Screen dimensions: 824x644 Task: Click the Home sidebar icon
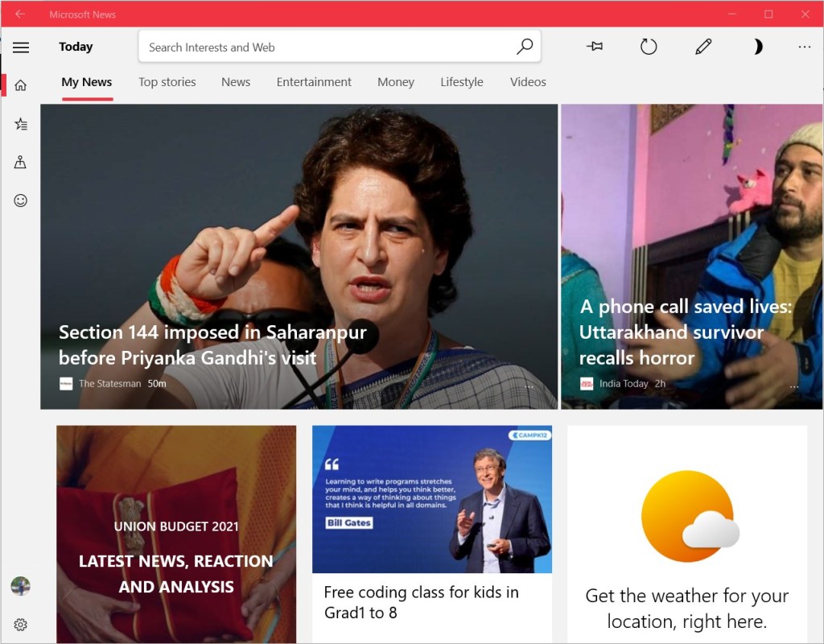pos(21,85)
